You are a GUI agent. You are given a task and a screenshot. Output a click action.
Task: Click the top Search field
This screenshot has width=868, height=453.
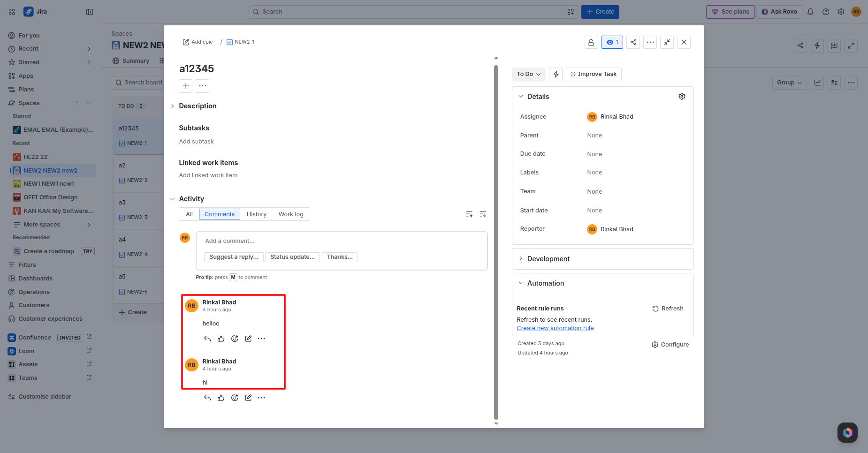(413, 12)
